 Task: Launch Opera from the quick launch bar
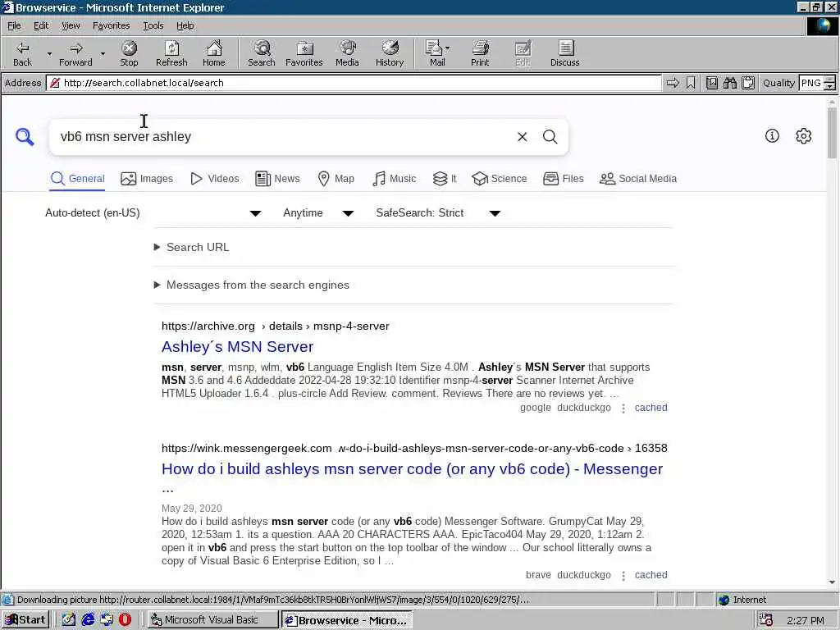pos(125,620)
